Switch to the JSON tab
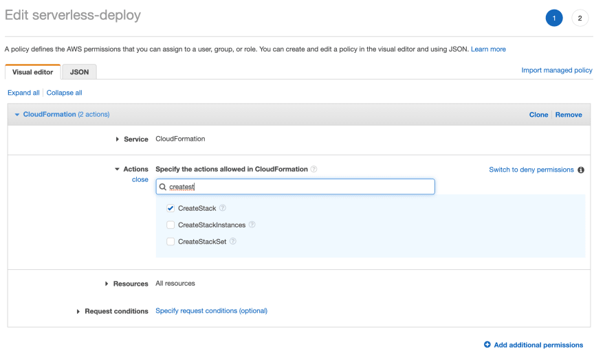This screenshot has height=364, width=605. [x=80, y=72]
